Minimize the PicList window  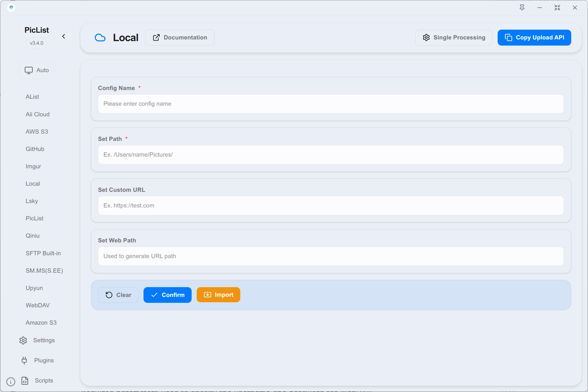coord(540,8)
